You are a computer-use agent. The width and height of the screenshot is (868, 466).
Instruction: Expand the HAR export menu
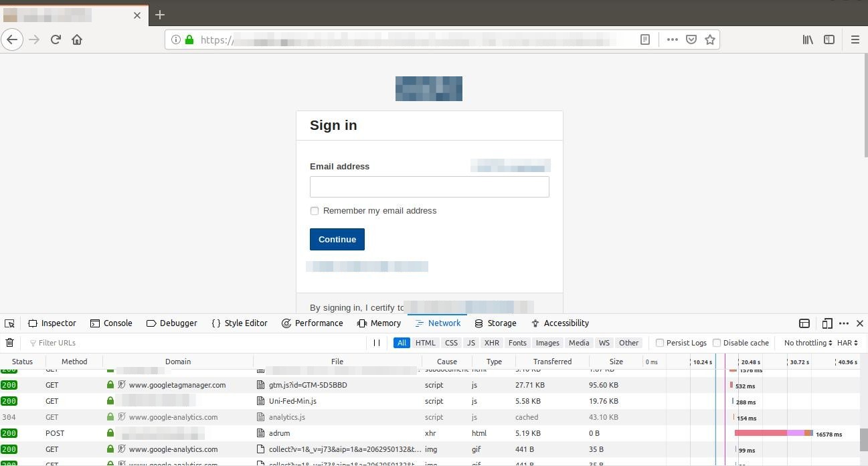(x=847, y=343)
